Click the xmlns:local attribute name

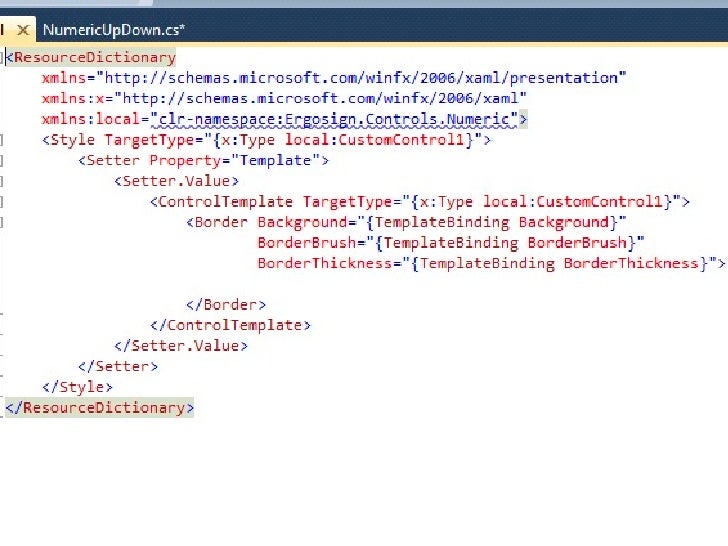pyautogui.click(x=91, y=119)
